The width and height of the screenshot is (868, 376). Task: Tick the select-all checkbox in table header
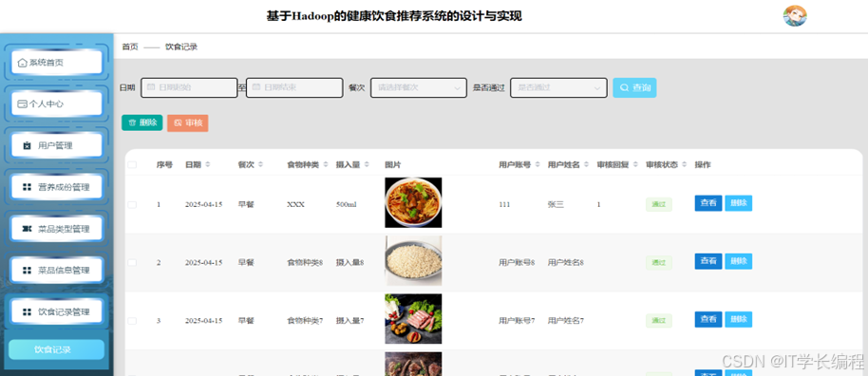click(132, 165)
